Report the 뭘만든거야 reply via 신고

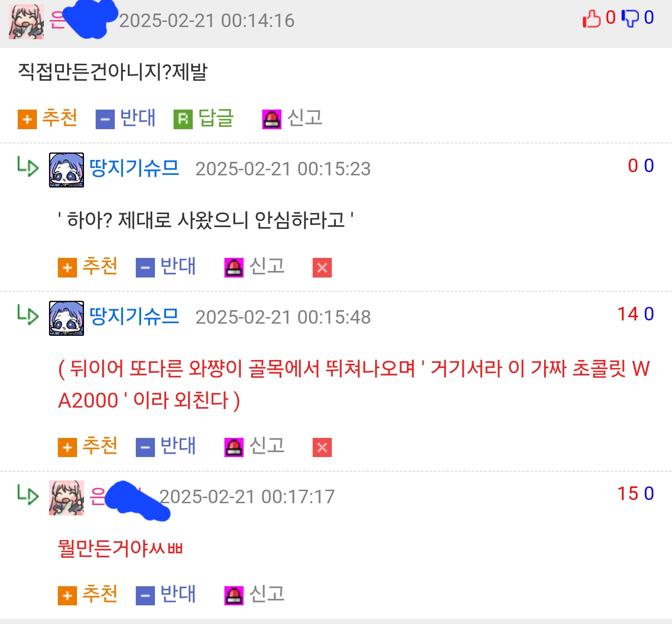pyautogui.click(x=255, y=595)
